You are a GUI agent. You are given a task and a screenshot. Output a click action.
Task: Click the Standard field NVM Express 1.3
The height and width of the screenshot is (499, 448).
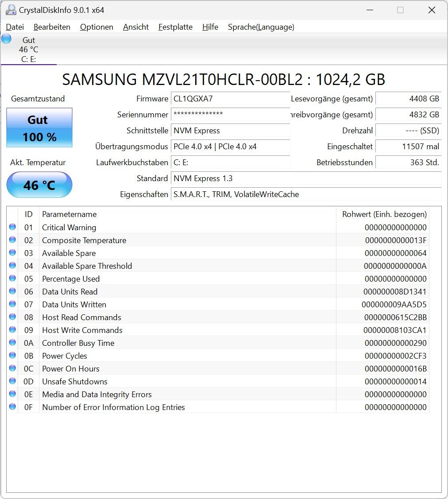[306, 178]
